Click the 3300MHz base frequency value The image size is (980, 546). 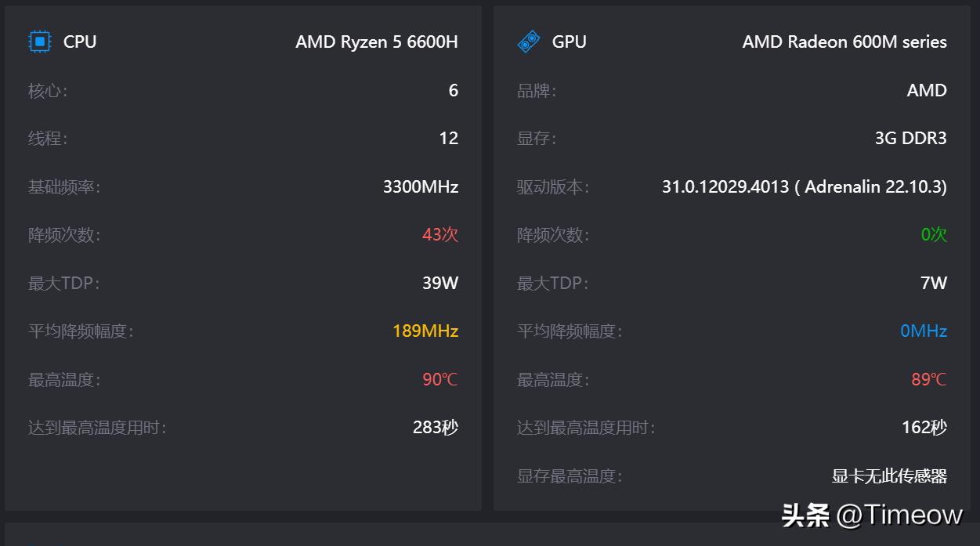tap(420, 186)
